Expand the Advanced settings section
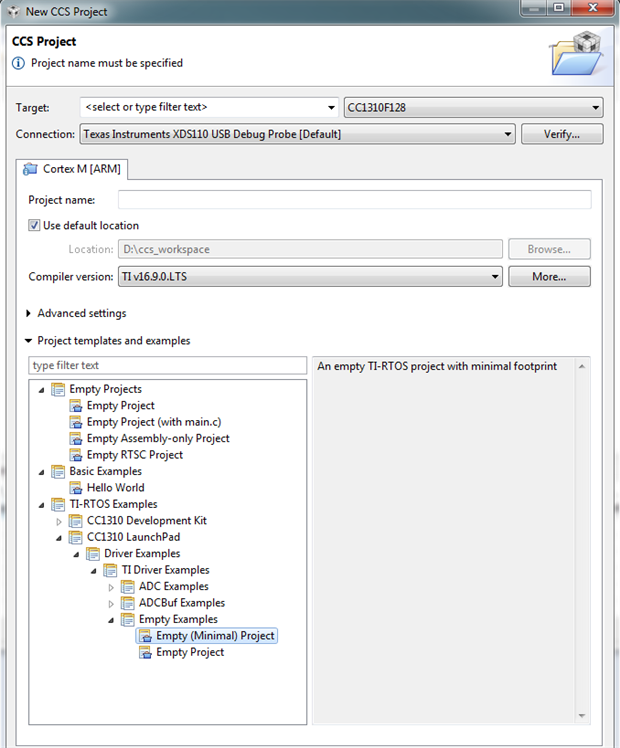Image resolution: width=620 pixels, height=748 pixels. pyautogui.click(x=28, y=313)
